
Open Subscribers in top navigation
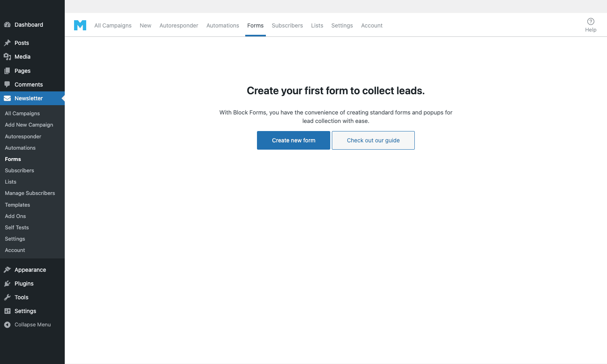point(287,25)
